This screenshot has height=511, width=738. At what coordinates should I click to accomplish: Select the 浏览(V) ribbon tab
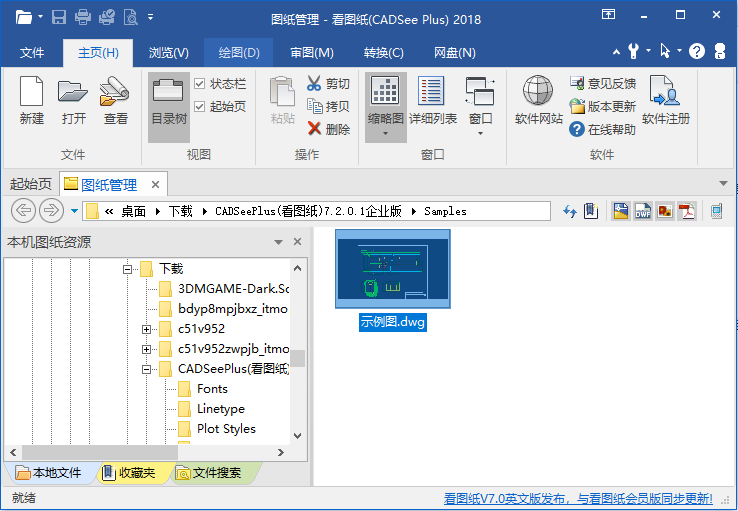(168, 53)
